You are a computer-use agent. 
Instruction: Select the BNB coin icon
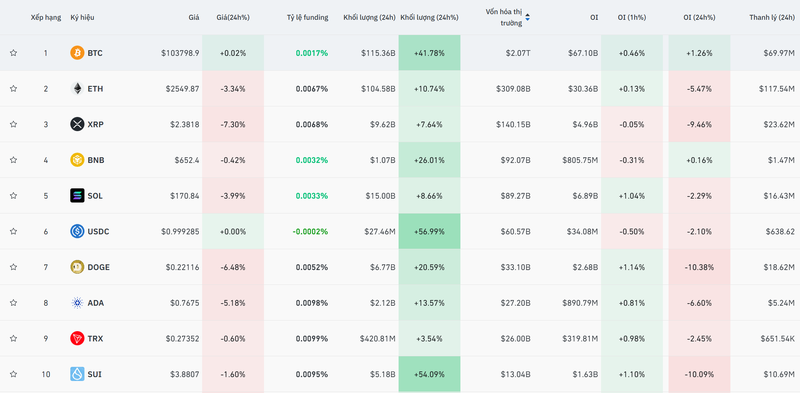[77, 160]
